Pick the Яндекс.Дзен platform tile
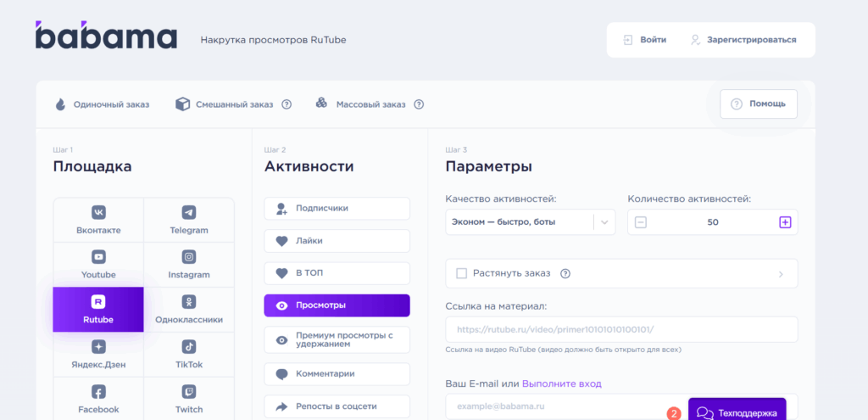 pos(98,355)
